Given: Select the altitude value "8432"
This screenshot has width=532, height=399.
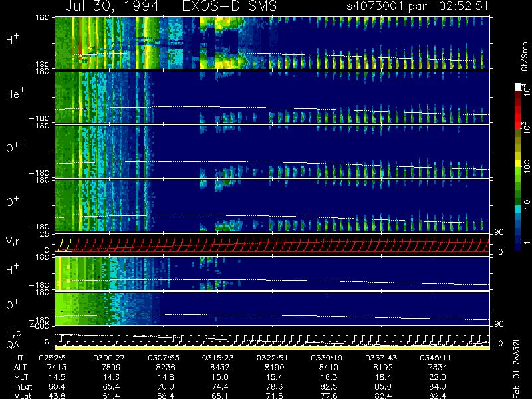Looking at the screenshot, I should pos(220,368).
